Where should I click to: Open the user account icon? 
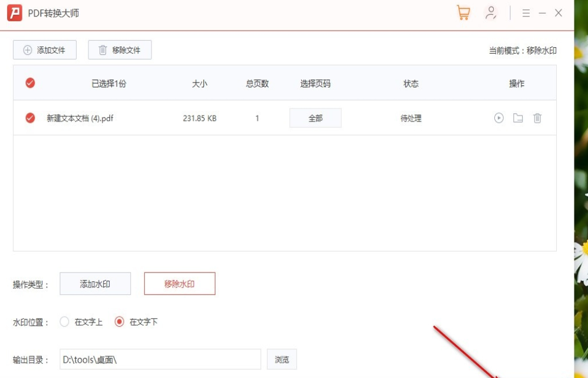490,13
